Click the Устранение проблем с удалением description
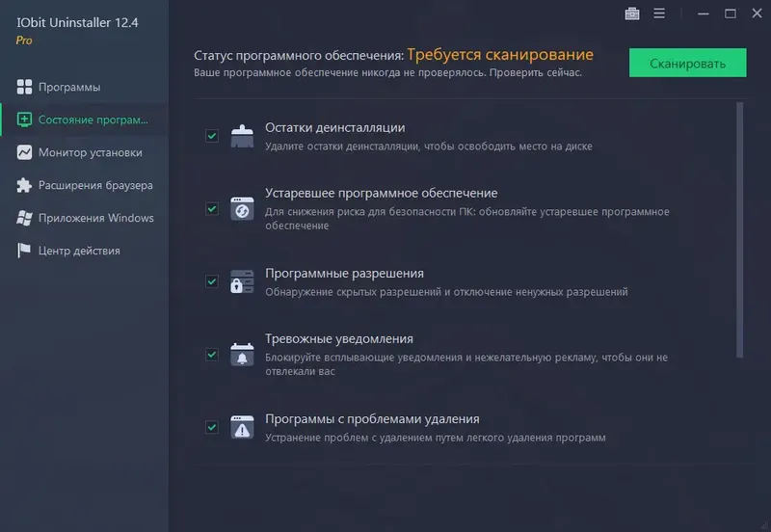The width and height of the screenshot is (771, 532). click(x=436, y=438)
